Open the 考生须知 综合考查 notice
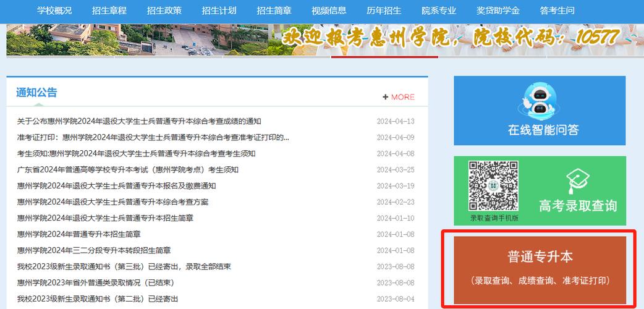 (x=136, y=154)
